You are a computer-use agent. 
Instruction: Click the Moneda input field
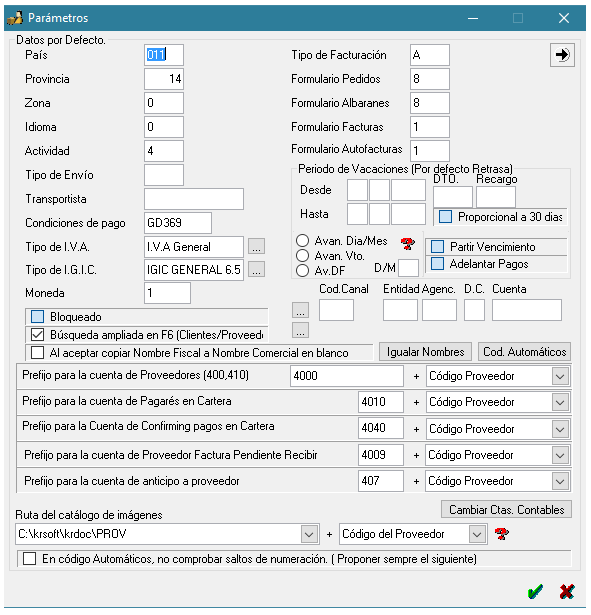(x=167, y=293)
